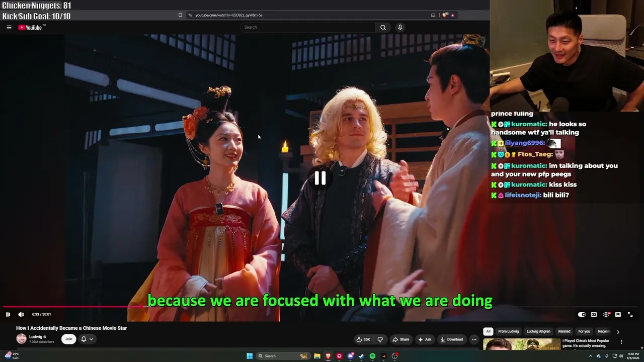Start voice search with the microphone icon
The height and width of the screenshot is (362, 644).
(x=400, y=27)
